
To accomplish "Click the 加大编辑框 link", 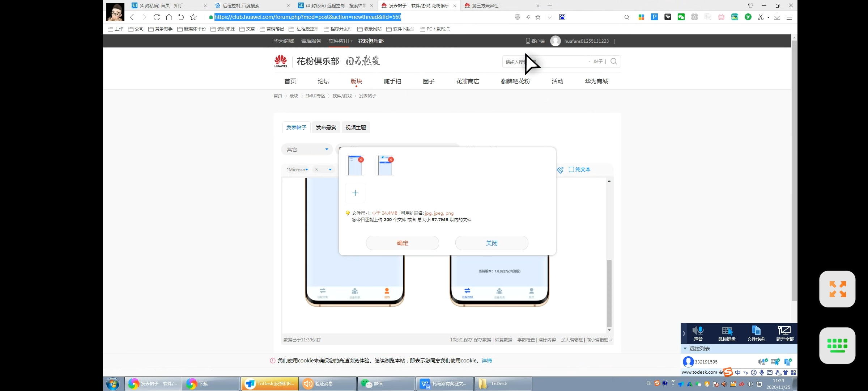I will 572,340.
